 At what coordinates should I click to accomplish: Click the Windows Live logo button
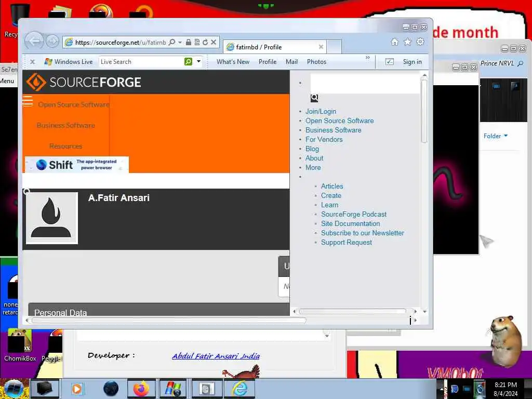point(69,62)
